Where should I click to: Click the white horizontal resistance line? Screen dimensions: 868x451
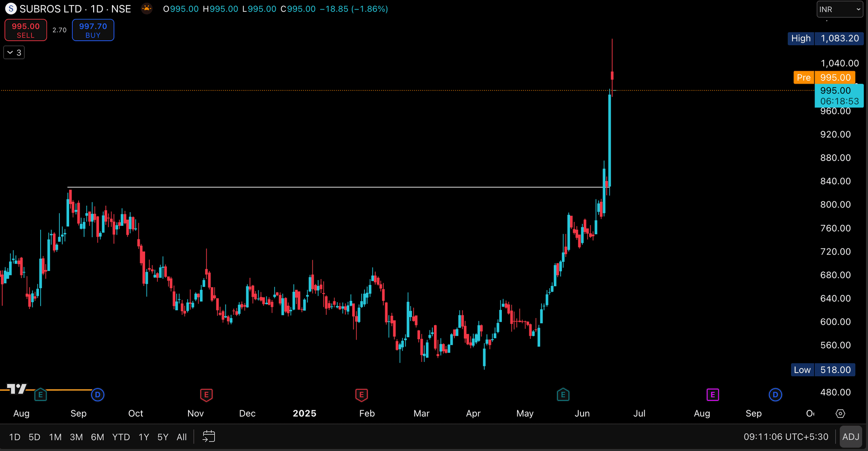point(339,187)
